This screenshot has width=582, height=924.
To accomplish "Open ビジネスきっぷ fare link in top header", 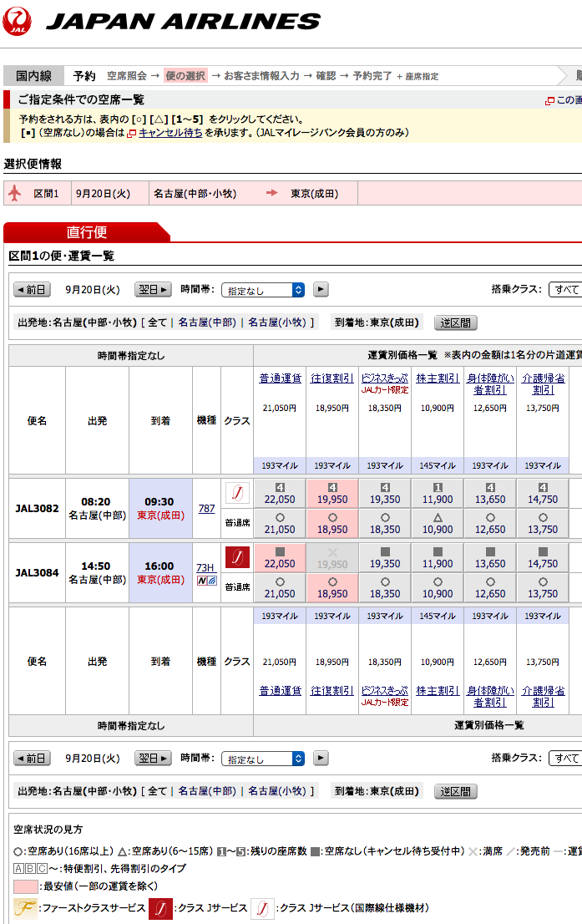I will click(385, 378).
